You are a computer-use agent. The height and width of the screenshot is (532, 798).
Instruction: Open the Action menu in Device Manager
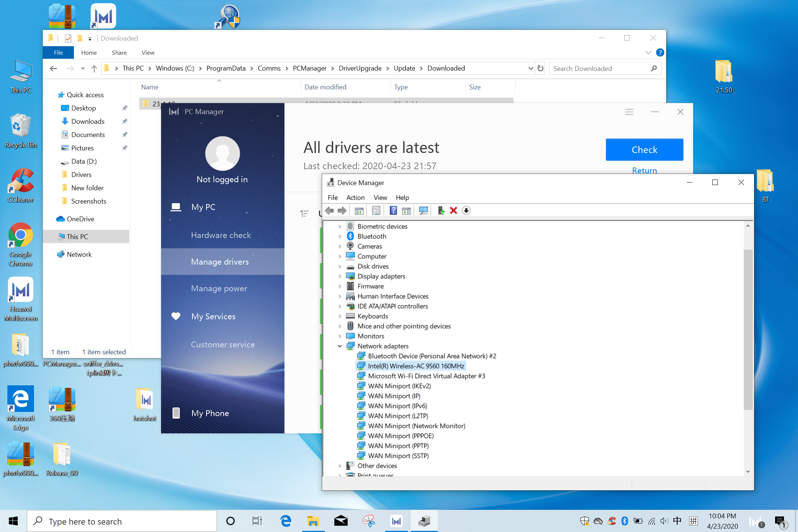354,197
